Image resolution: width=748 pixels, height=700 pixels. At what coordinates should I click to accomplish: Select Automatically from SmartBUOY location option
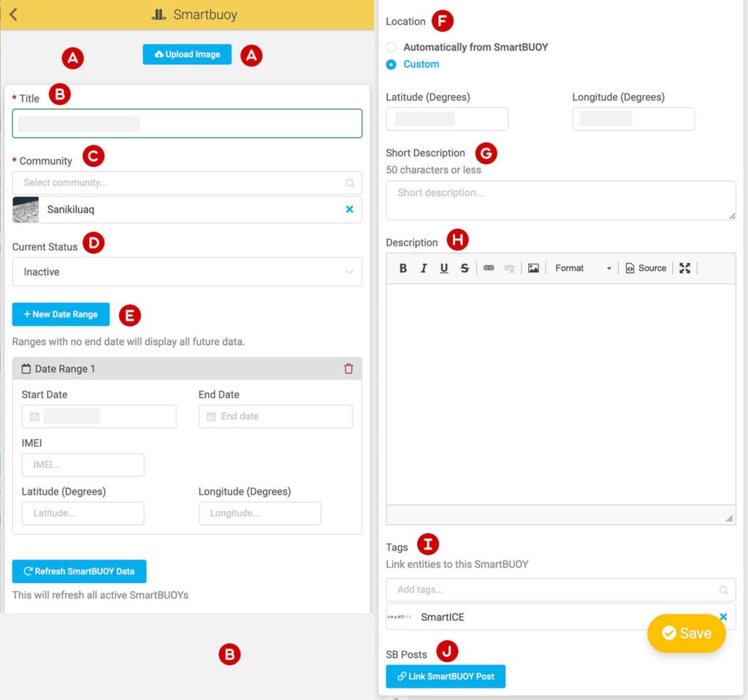pos(392,47)
